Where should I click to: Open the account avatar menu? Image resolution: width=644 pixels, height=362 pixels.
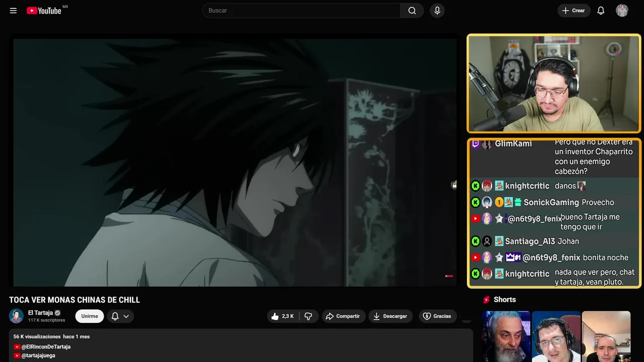point(622,11)
